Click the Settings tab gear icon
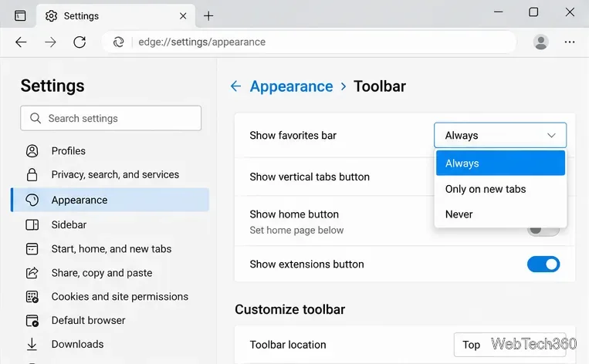This screenshot has height=364, width=589. click(51, 15)
